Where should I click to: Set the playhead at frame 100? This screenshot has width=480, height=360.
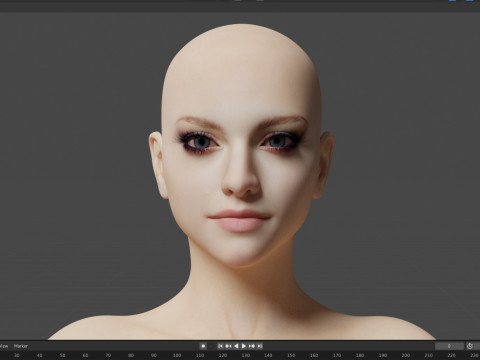177,356
